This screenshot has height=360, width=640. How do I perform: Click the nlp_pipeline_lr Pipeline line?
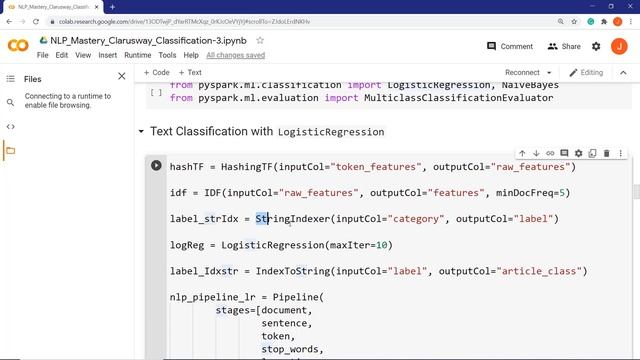click(x=247, y=297)
